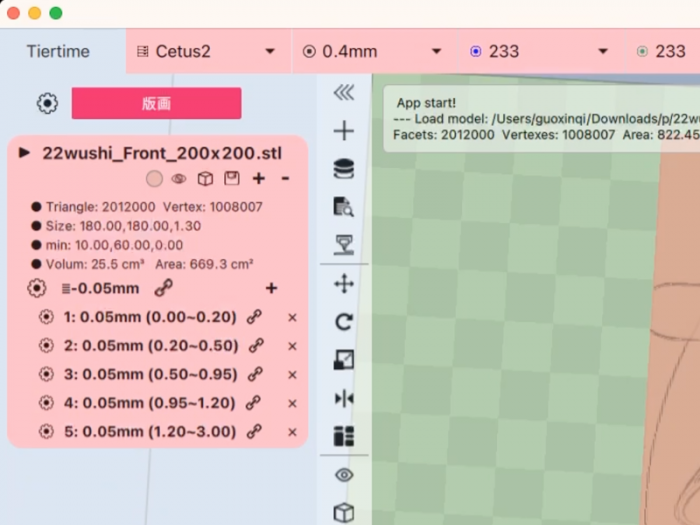Open the auto-arrange layout icon

344,436
